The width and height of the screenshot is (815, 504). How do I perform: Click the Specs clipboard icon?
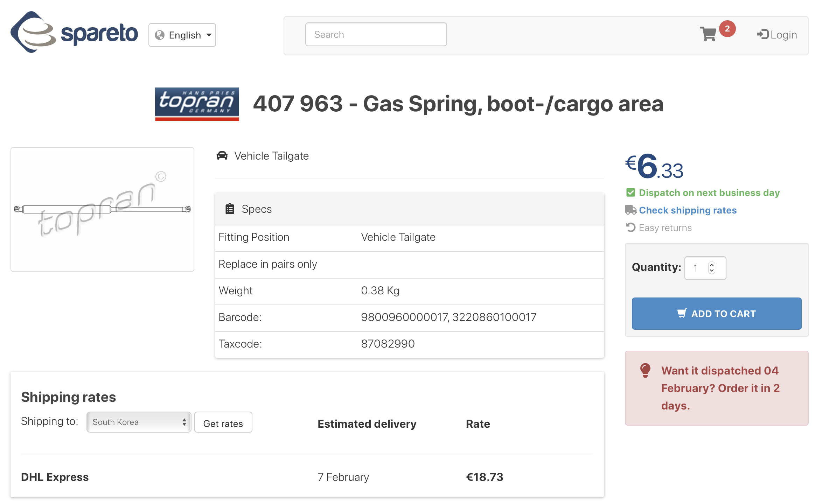pos(230,209)
